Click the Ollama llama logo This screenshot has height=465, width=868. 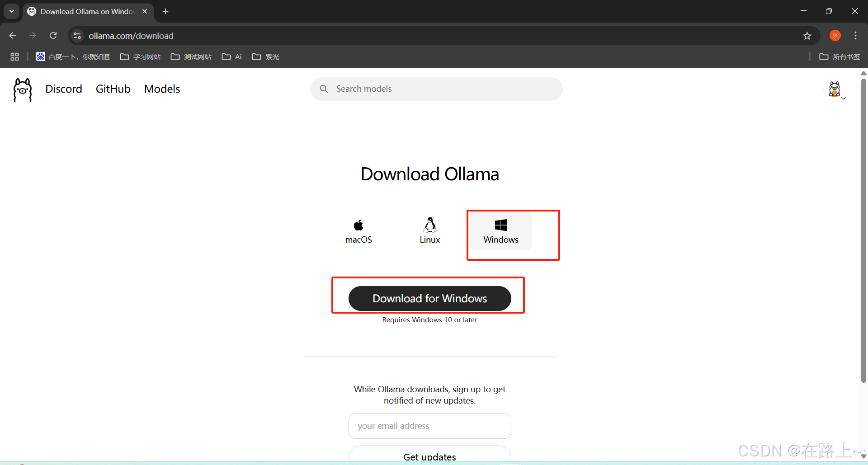pos(23,89)
